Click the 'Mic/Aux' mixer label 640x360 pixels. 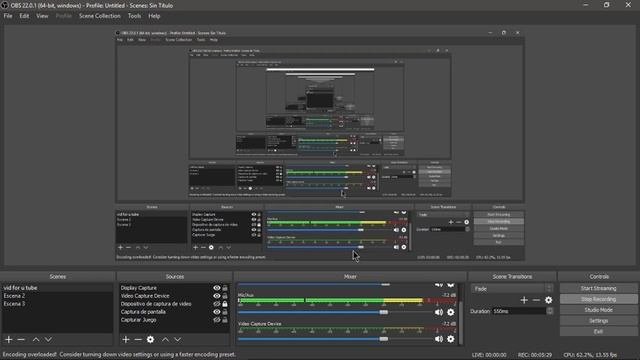(x=246, y=295)
